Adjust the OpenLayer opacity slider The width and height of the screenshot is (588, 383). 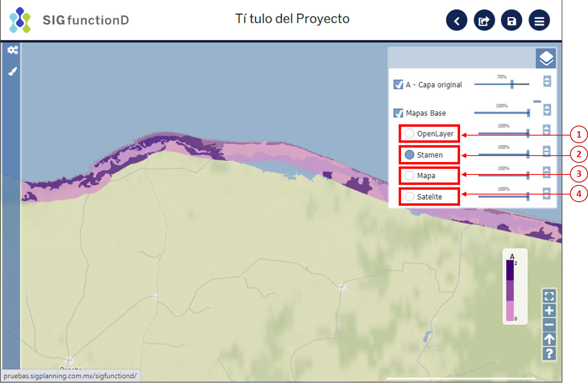click(504, 133)
